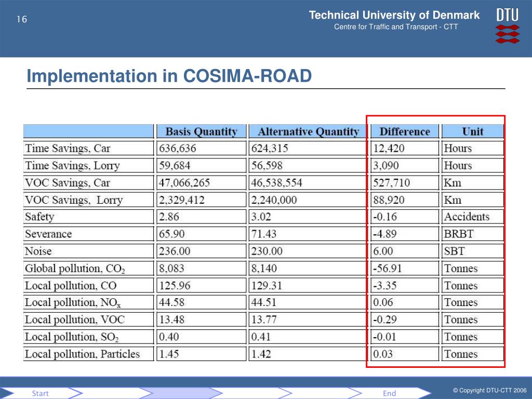This screenshot has height=399, width=532.
Task: Click the Accidents unit cell
Action: point(473,217)
